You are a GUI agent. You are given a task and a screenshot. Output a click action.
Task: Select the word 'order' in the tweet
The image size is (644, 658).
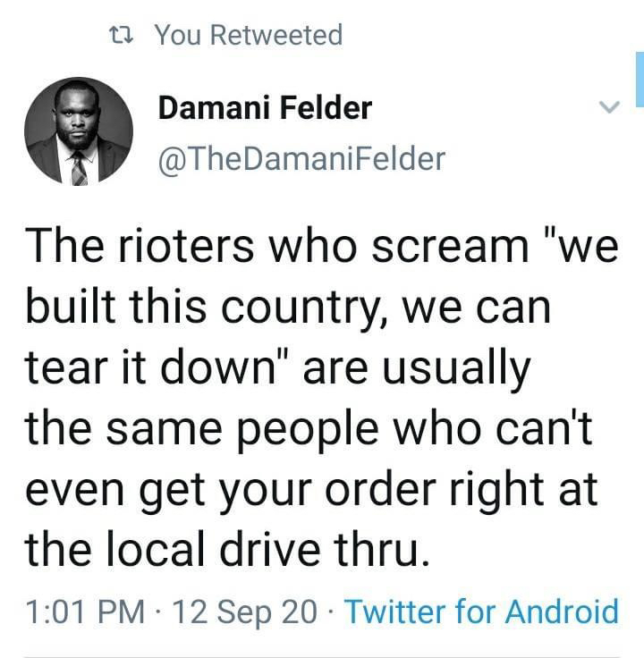[x=380, y=489]
